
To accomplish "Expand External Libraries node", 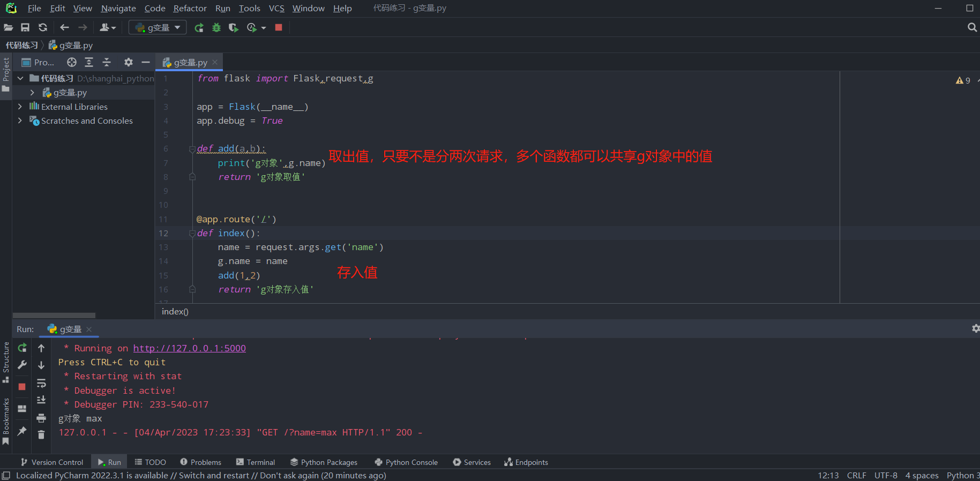I will coord(20,107).
